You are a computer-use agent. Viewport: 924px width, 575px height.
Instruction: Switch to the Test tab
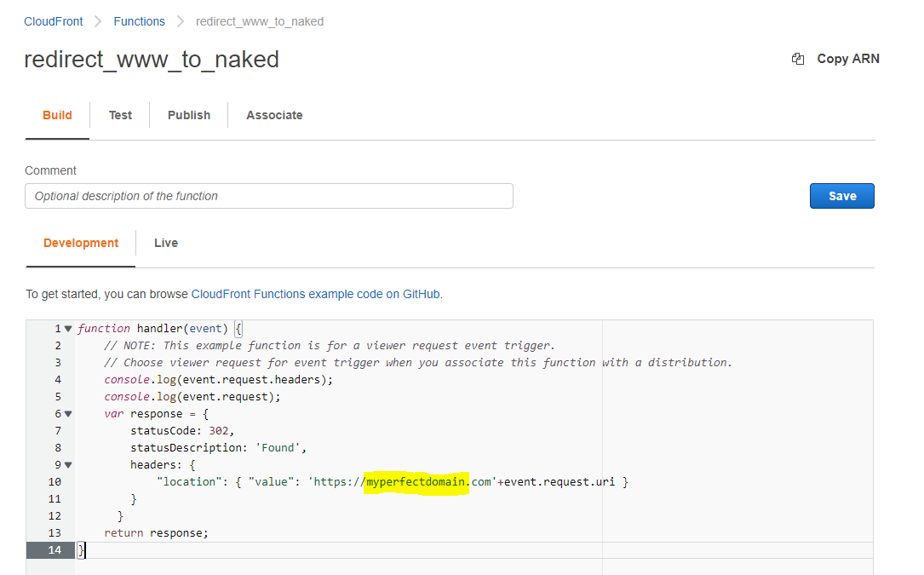coord(120,115)
